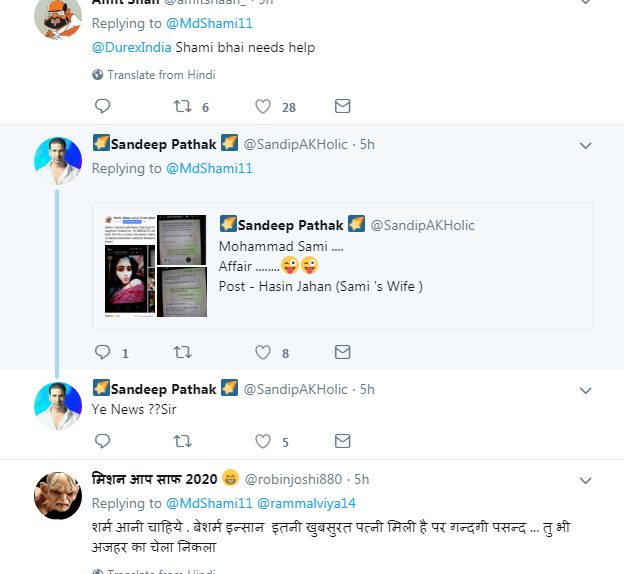Click 'Translate from Hindi' under Durex tweet
This screenshot has width=624, height=574.
pyautogui.click(x=160, y=75)
